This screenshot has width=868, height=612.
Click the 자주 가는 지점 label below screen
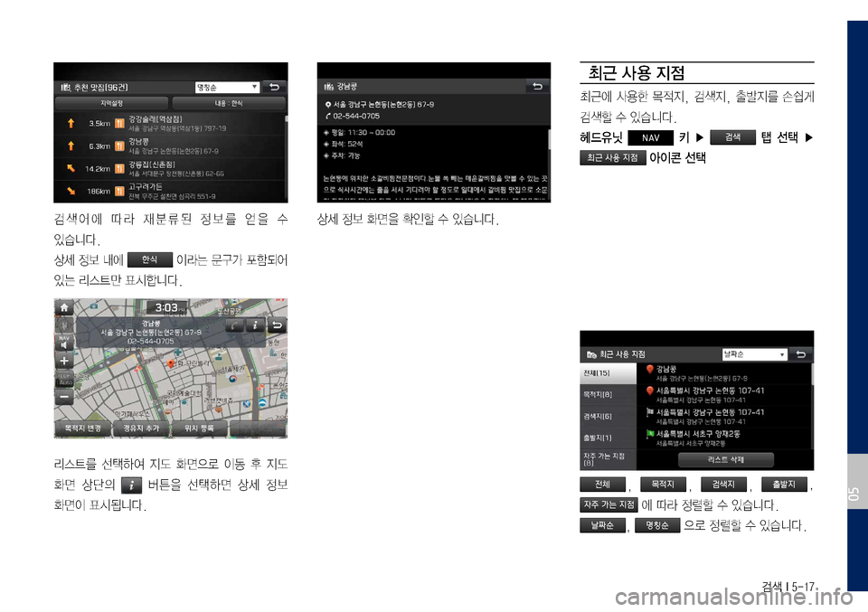coord(609,504)
